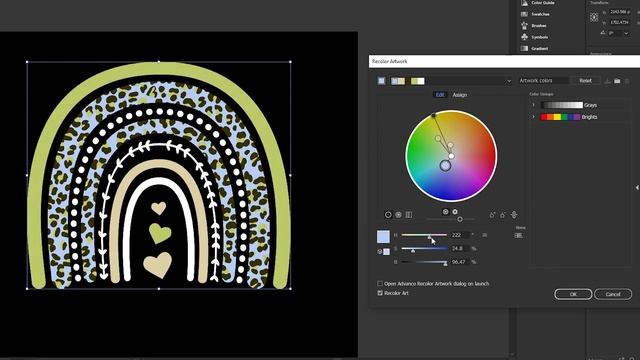Click the hue value field 222
This screenshot has width=640, height=360.
[x=459, y=235]
